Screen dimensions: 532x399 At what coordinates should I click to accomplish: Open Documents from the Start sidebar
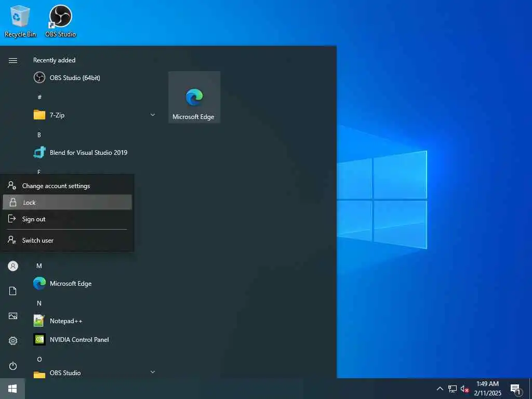click(x=13, y=291)
